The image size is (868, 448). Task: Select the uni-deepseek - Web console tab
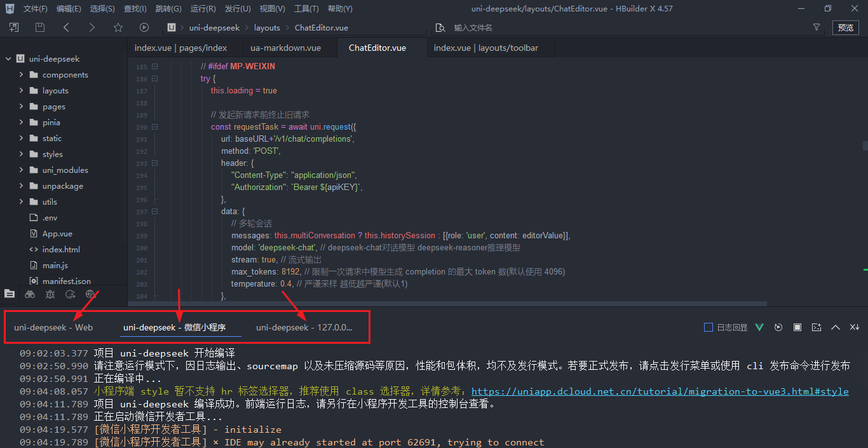pyautogui.click(x=53, y=327)
